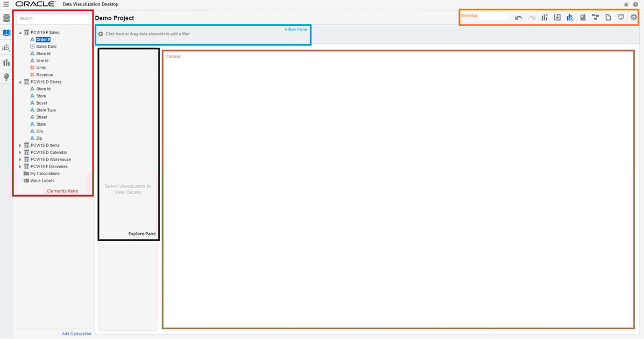Select the Street attribute

click(41, 117)
